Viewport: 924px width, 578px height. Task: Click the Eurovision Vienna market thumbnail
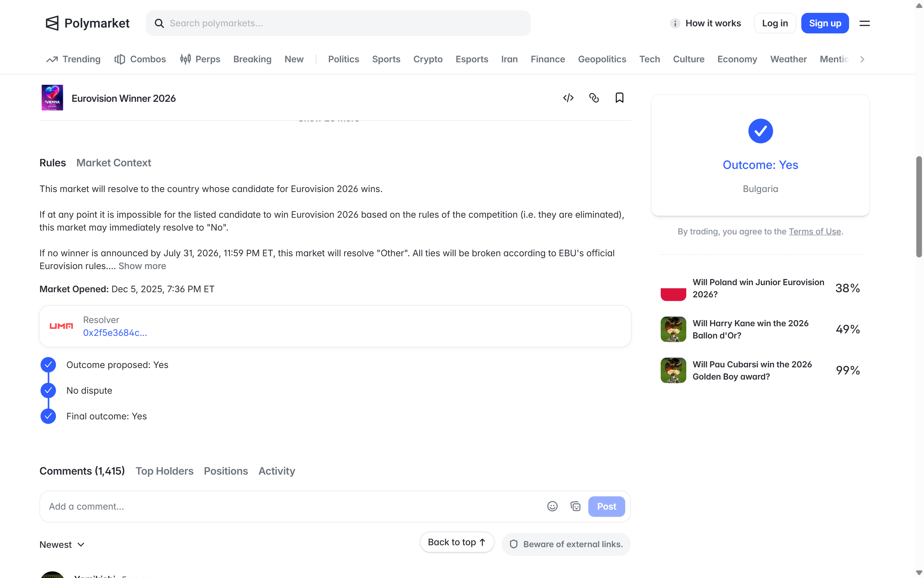coord(52,98)
